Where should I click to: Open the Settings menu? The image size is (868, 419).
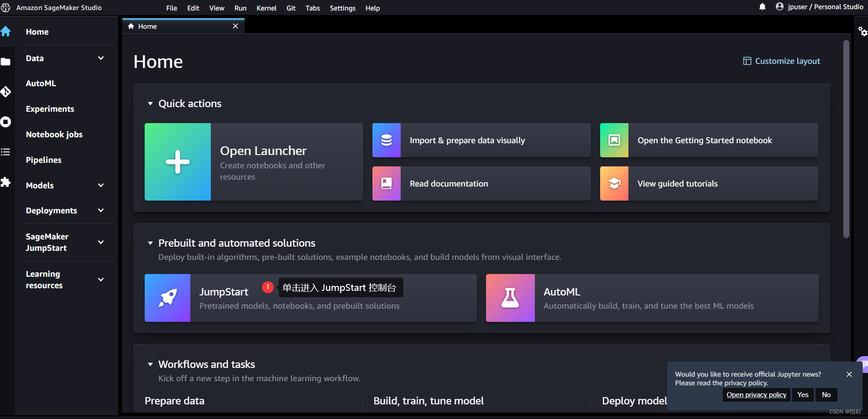(343, 8)
